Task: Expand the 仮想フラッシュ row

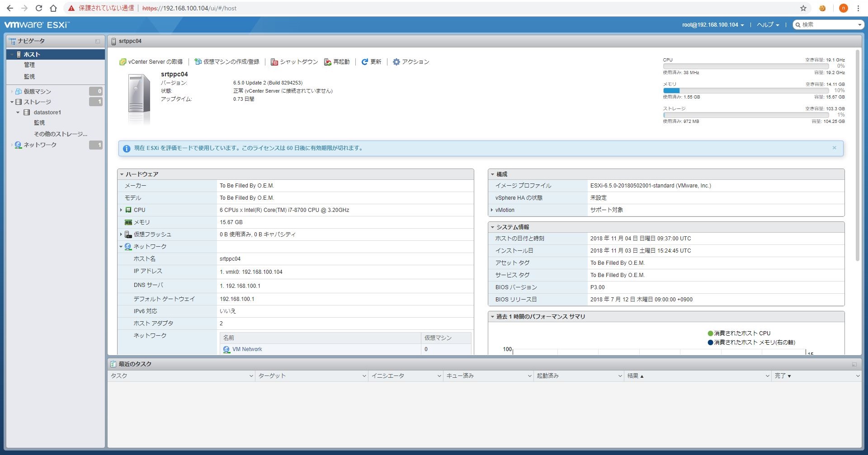Action: tap(121, 235)
